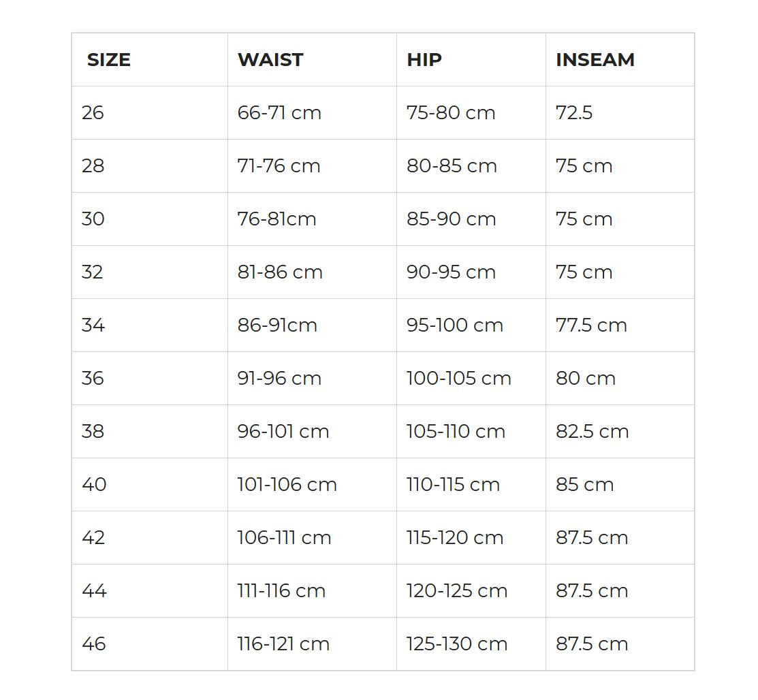Click the HIP column header
This screenshot has height=700, width=758.
424,60
